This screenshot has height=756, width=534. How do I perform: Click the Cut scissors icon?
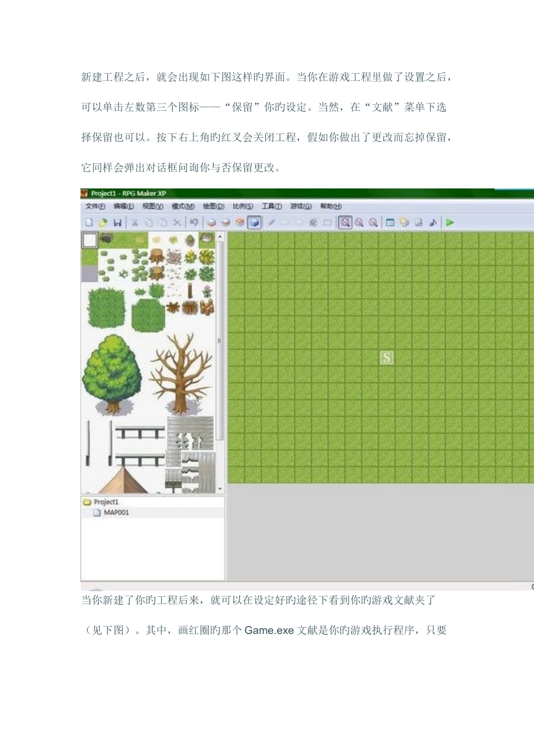pos(135,223)
